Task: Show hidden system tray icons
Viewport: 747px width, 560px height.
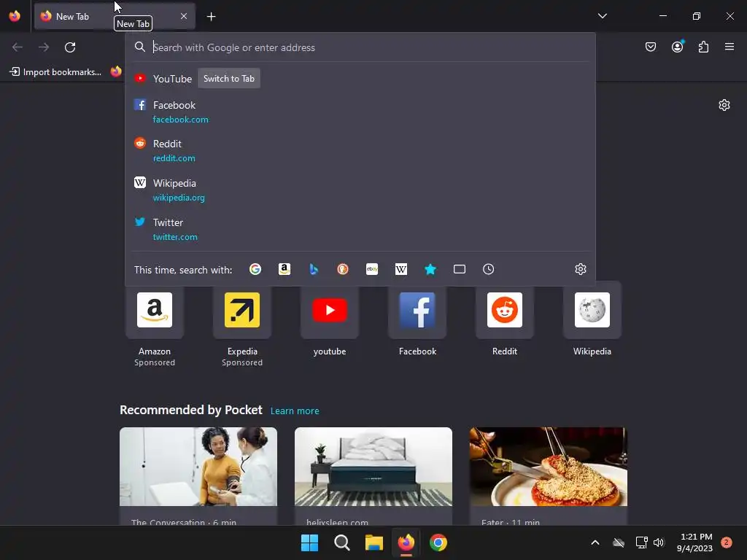Action: [x=595, y=542]
